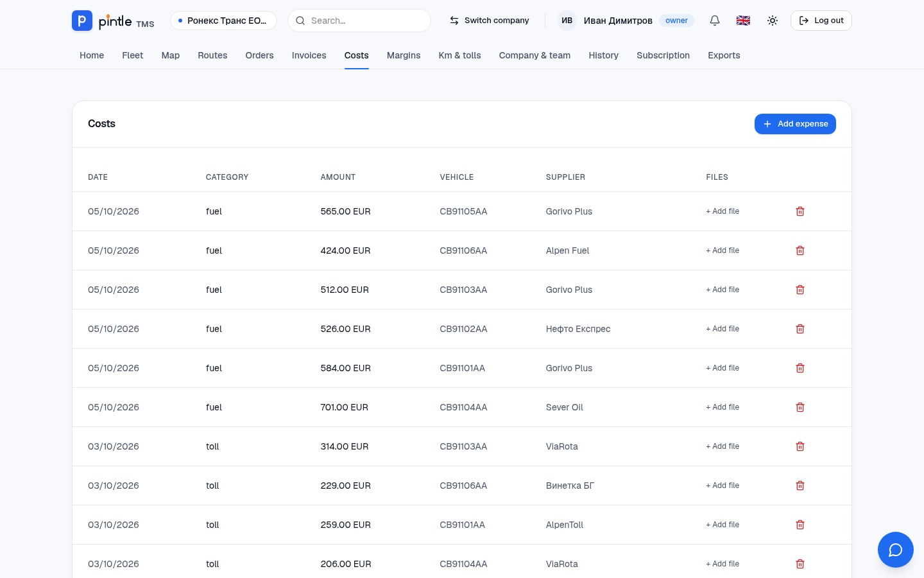Delete the 565.00 EUR fuel expense

(x=800, y=211)
